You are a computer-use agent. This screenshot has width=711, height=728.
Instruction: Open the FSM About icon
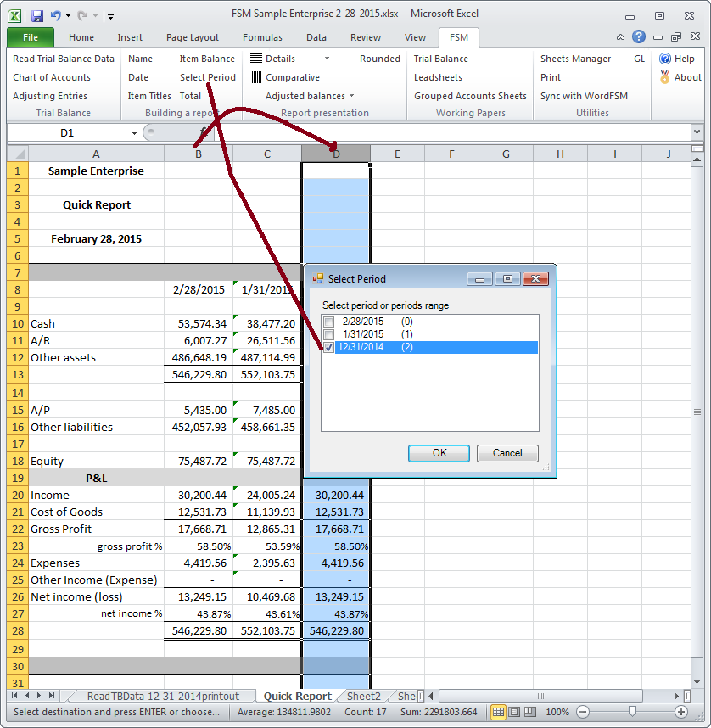665,77
